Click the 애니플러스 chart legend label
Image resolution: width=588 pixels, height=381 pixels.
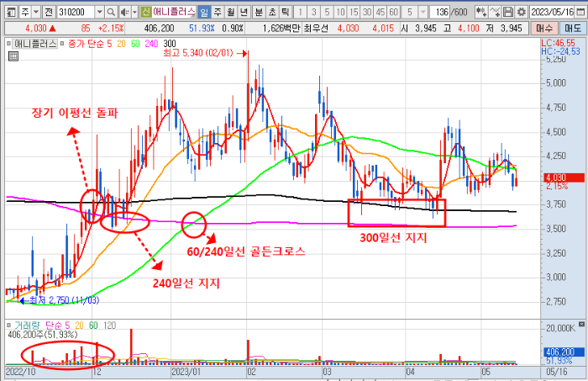tap(35, 44)
